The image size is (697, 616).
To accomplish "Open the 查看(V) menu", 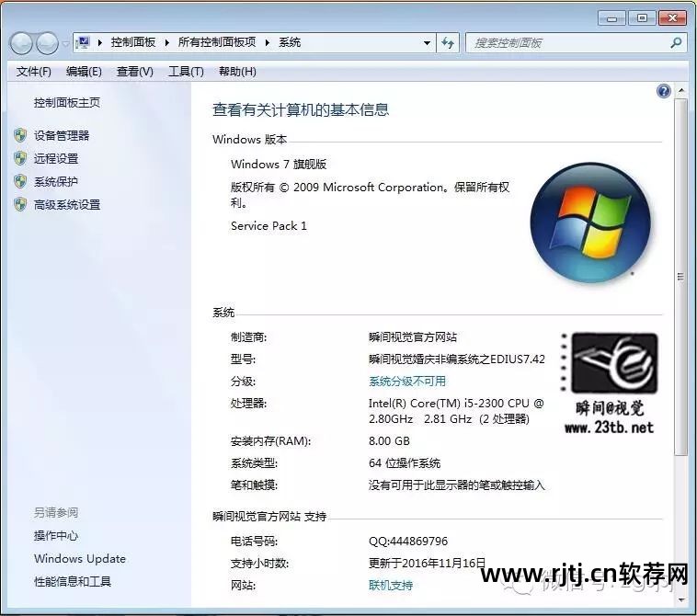I will coord(134,71).
